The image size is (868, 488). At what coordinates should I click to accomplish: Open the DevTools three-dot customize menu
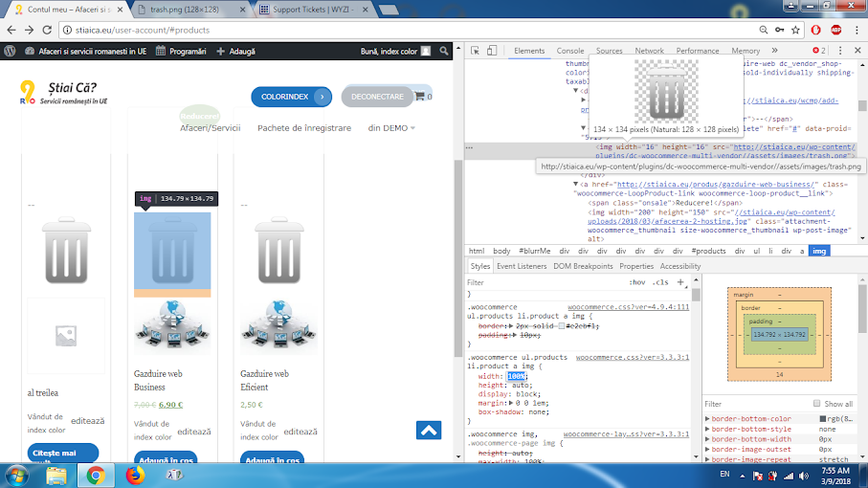click(840, 51)
